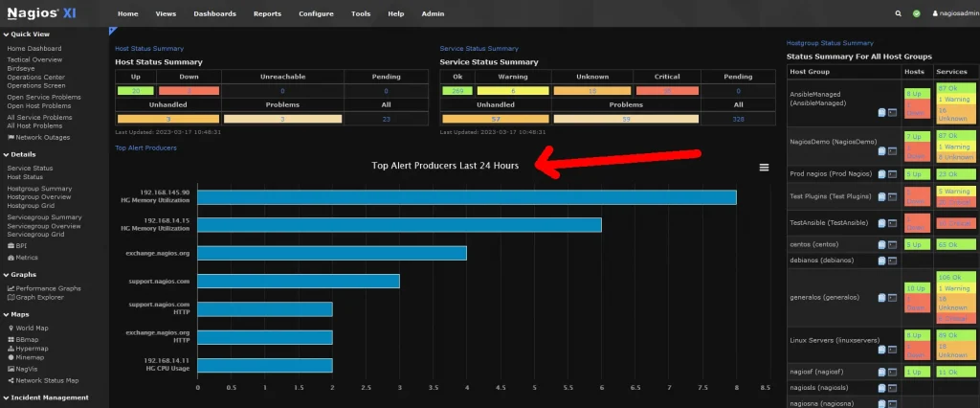Click the green system status check icon
Image resolution: width=980 pixels, height=408 pixels.
tap(916, 13)
